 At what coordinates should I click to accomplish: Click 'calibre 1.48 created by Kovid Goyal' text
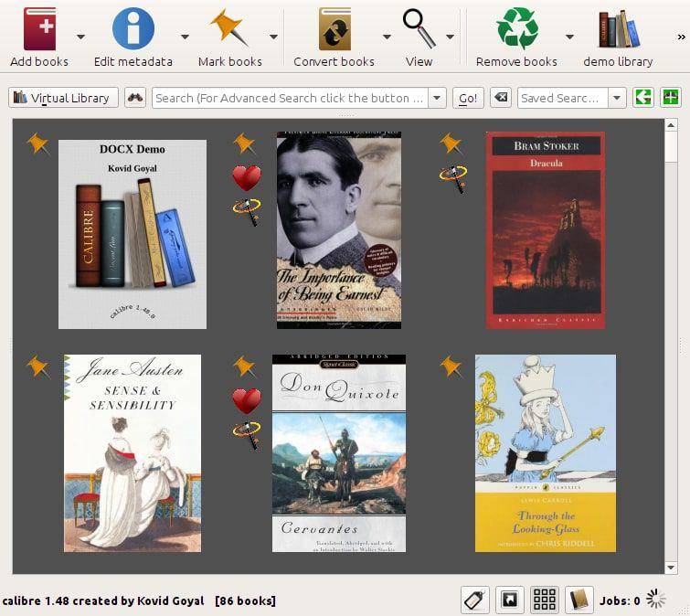coord(103,601)
